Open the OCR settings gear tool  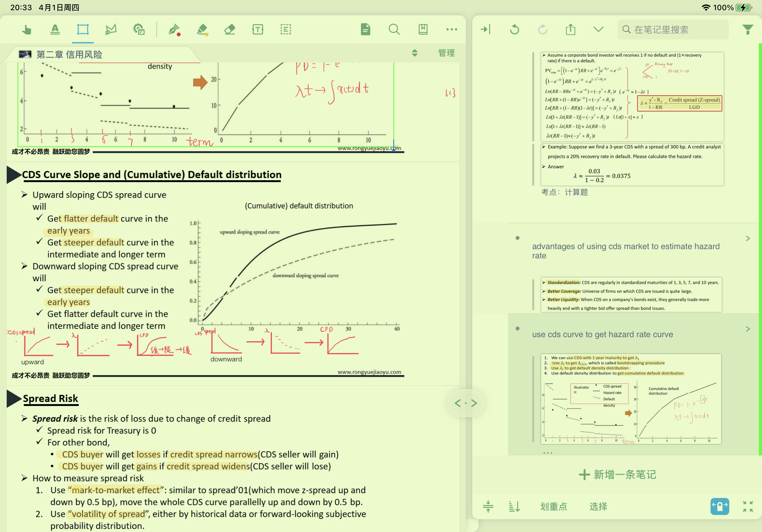139,30
